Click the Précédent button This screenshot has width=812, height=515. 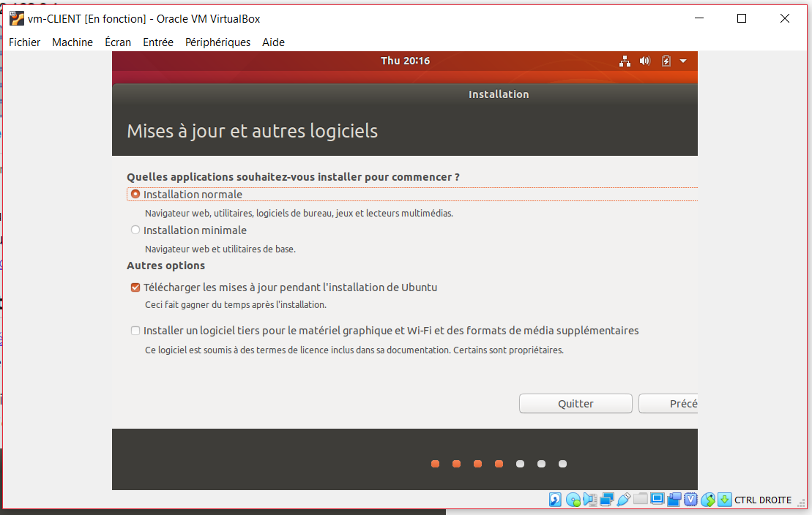pyautogui.click(x=668, y=404)
